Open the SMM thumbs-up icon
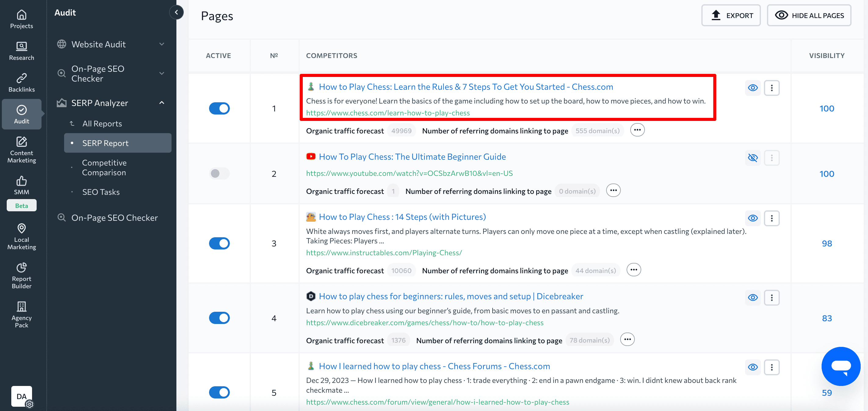The image size is (868, 411). point(22,181)
